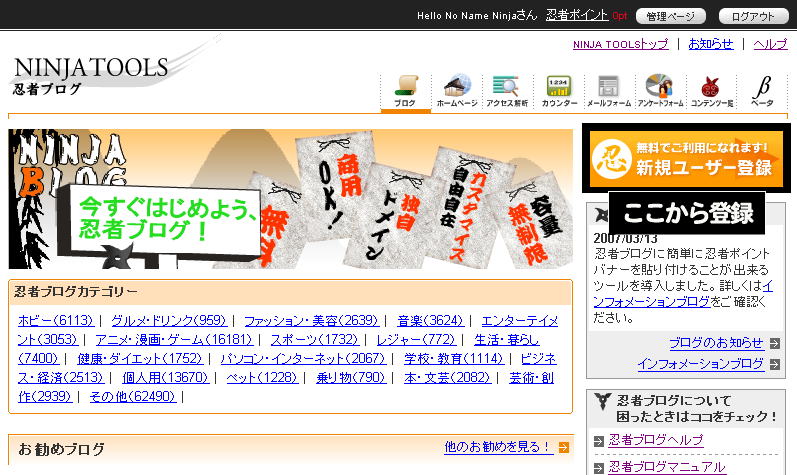
Task: Open the アンケートフォーム tool icon
Action: click(660, 91)
